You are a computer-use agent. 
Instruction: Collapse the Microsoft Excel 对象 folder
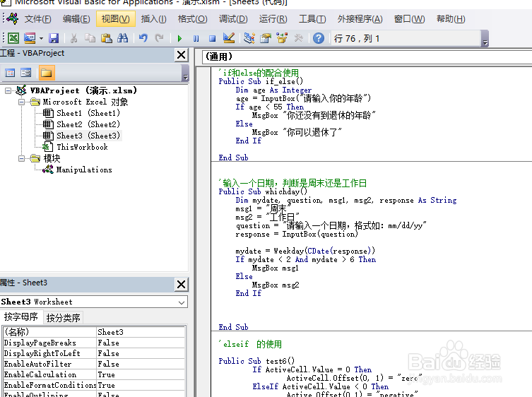(x=21, y=102)
